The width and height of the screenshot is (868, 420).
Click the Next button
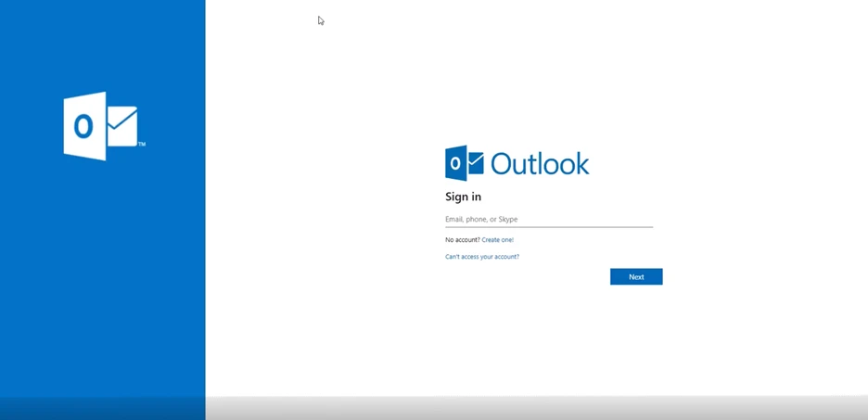tap(636, 276)
